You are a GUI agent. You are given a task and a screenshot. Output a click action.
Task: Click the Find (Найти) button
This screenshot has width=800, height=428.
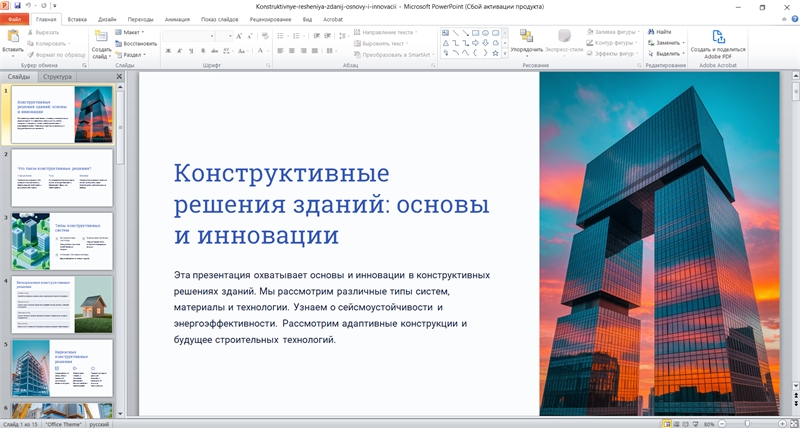[x=660, y=32]
